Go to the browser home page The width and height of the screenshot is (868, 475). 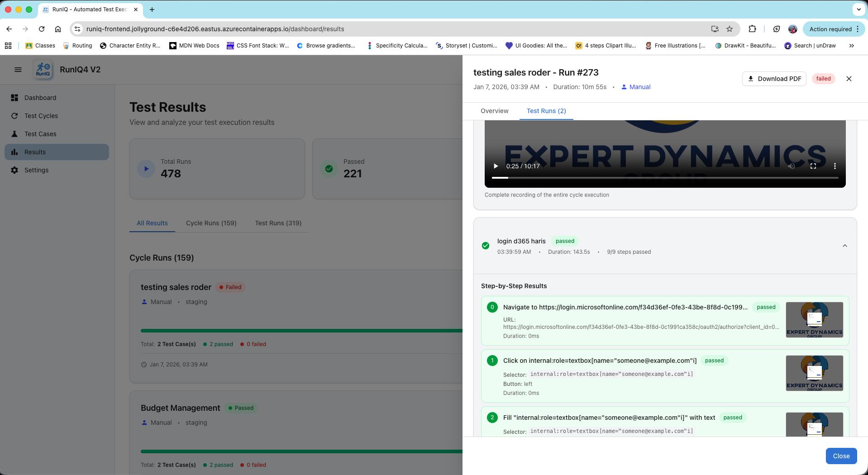[x=58, y=29]
